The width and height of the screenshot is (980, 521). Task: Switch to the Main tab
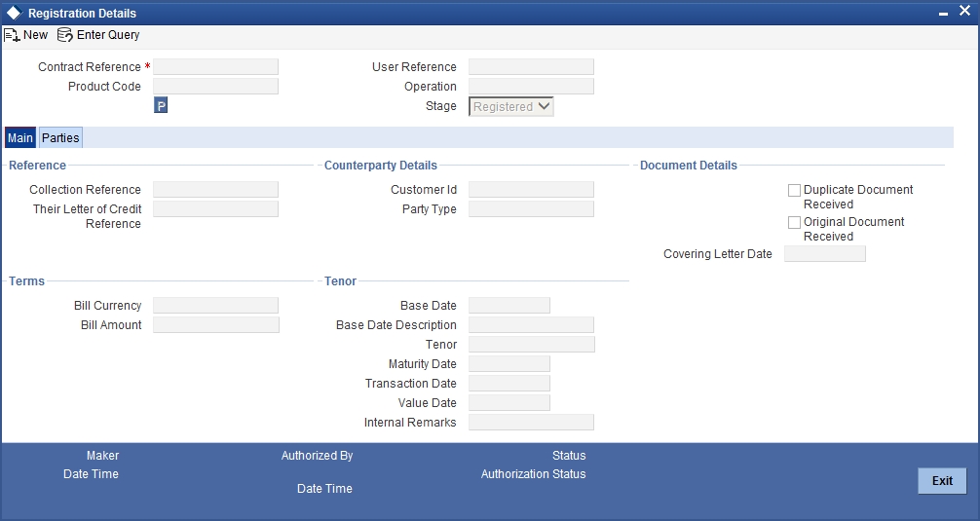pos(20,138)
